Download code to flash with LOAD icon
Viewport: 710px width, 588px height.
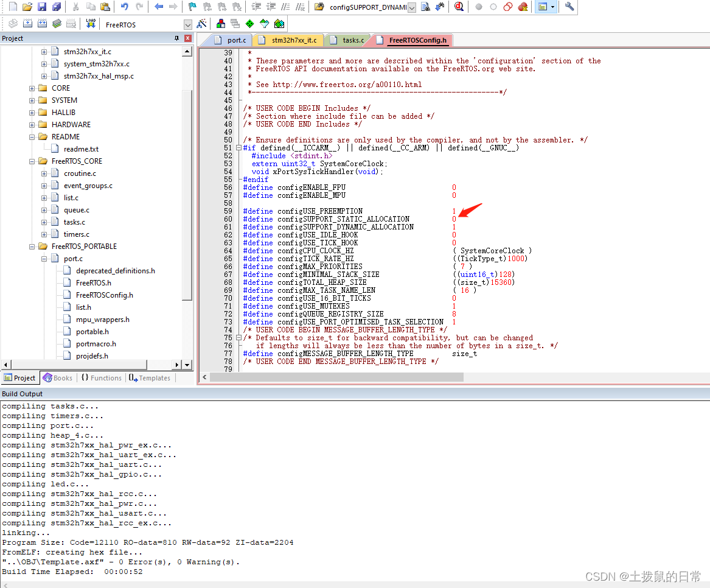click(x=91, y=24)
